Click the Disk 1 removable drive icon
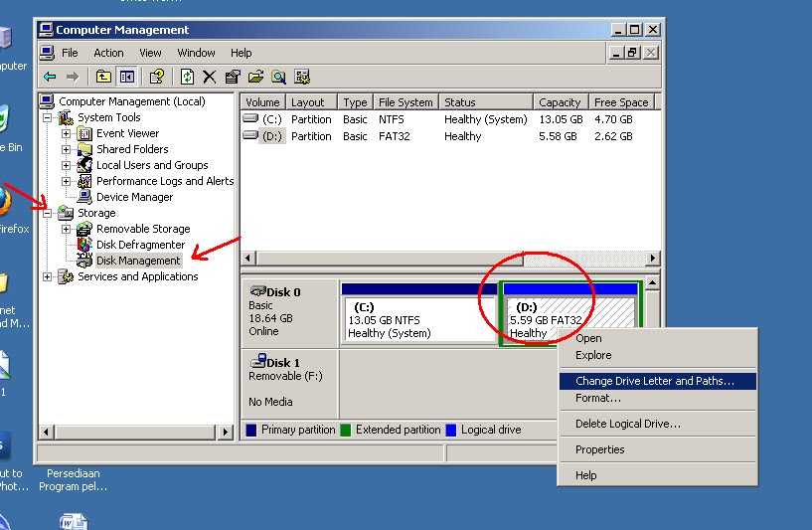The width and height of the screenshot is (812, 530). point(257,361)
